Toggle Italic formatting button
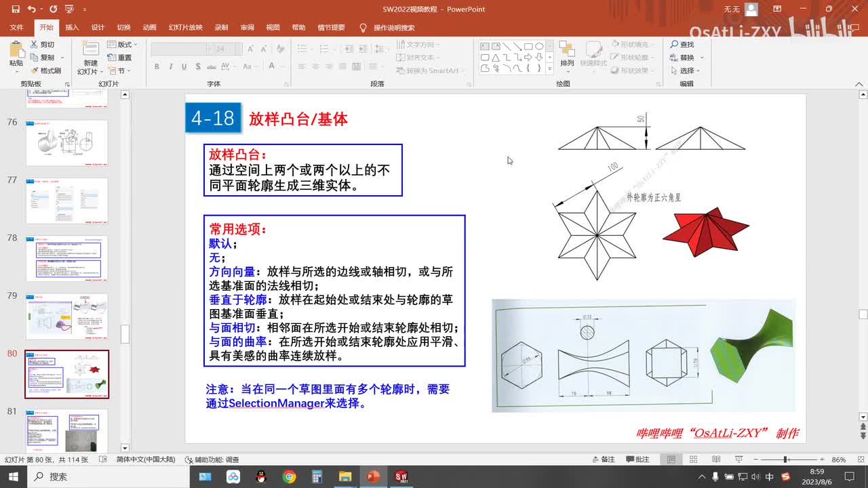 (170, 66)
